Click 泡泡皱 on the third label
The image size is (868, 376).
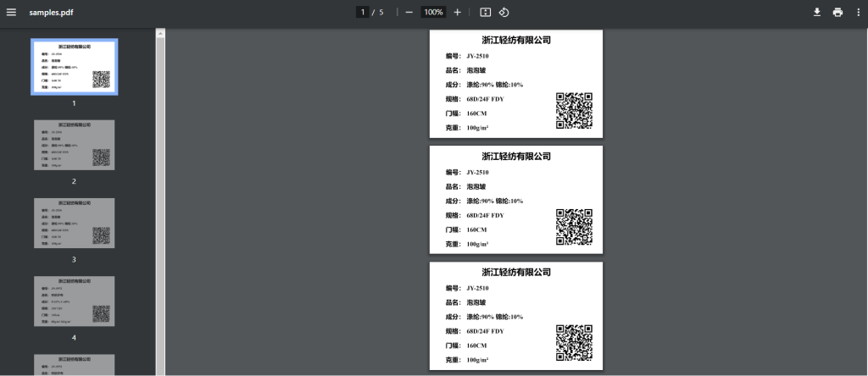(x=476, y=302)
